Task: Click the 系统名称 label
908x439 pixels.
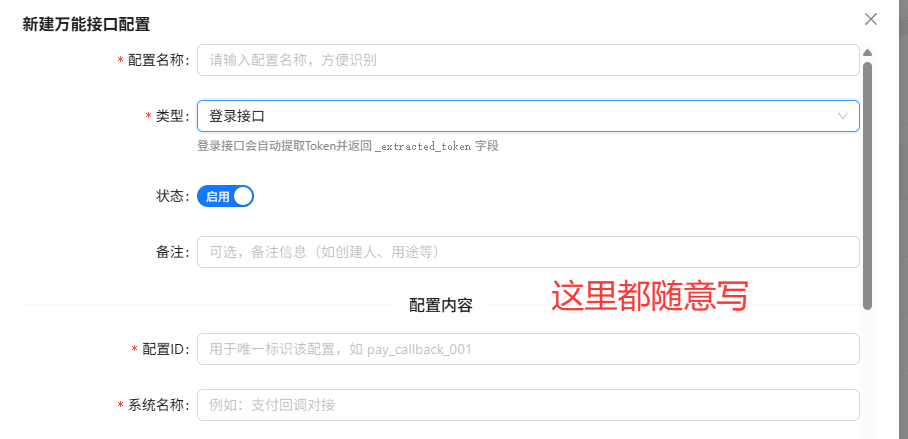Action: pyautogui.click(x=158, y=405)
